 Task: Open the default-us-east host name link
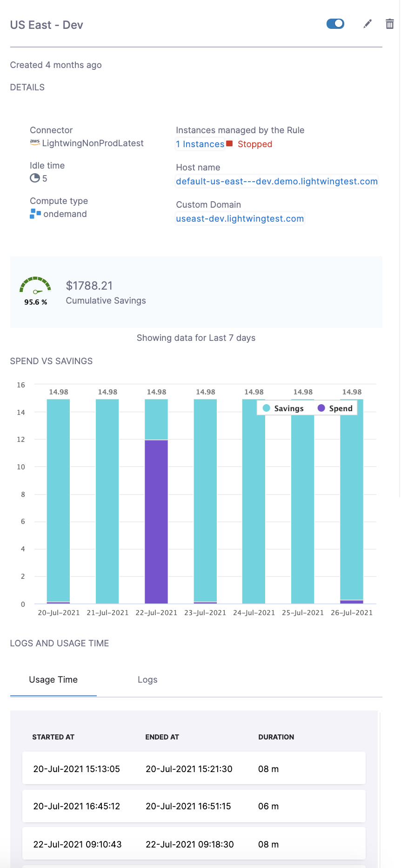coord(276,182)
